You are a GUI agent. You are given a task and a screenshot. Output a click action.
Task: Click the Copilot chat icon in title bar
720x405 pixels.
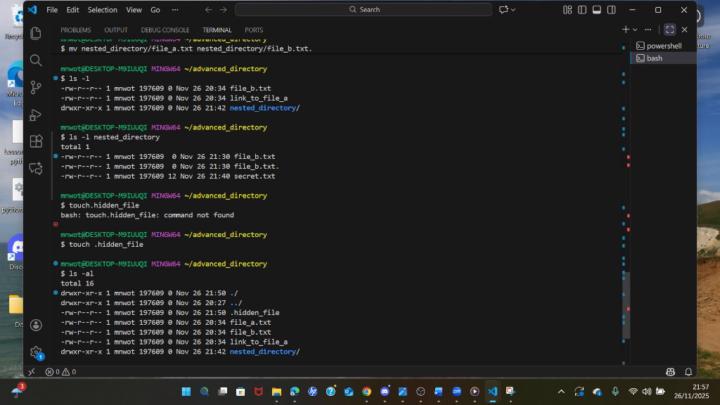point(505,9)
